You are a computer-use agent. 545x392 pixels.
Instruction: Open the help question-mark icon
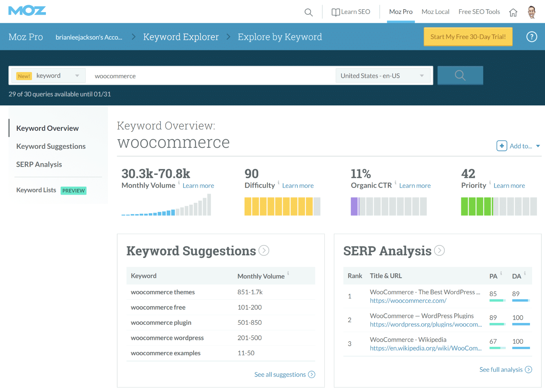(531, 36)
